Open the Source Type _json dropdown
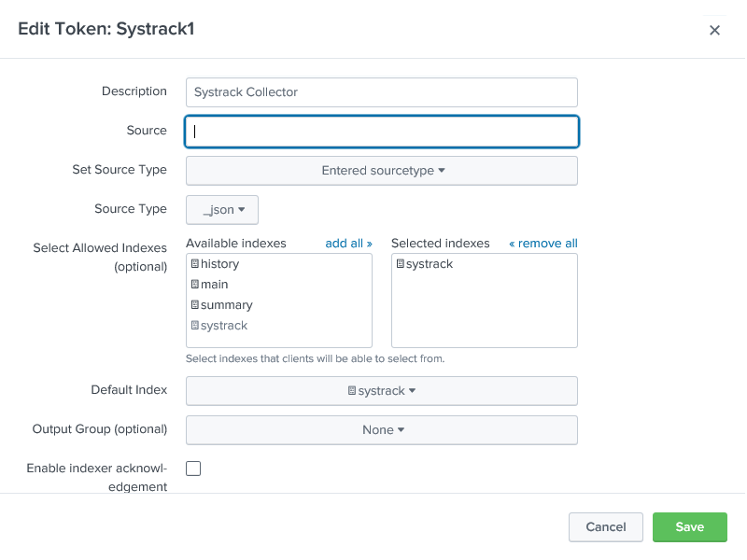The image size is (747, 560). (x=222, y=209)
